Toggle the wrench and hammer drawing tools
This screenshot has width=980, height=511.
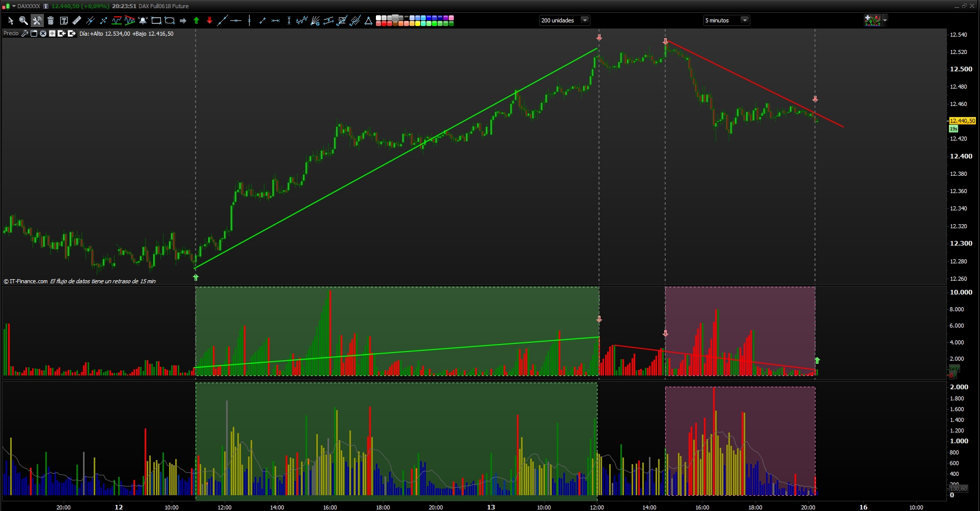coord(37,20)
